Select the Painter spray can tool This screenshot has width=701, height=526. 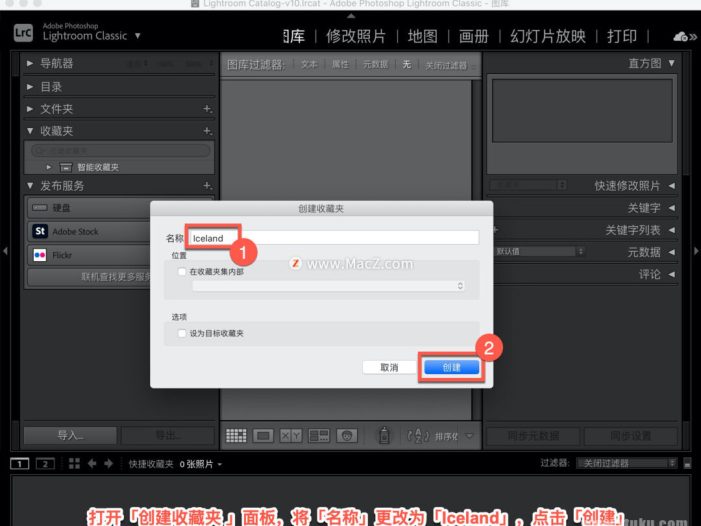(x=384, y=435)
